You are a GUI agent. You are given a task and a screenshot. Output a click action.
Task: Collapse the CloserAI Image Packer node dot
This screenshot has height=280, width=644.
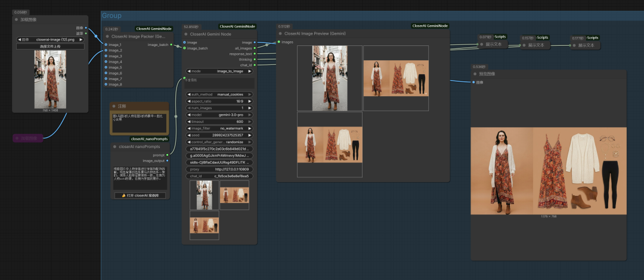107,36
